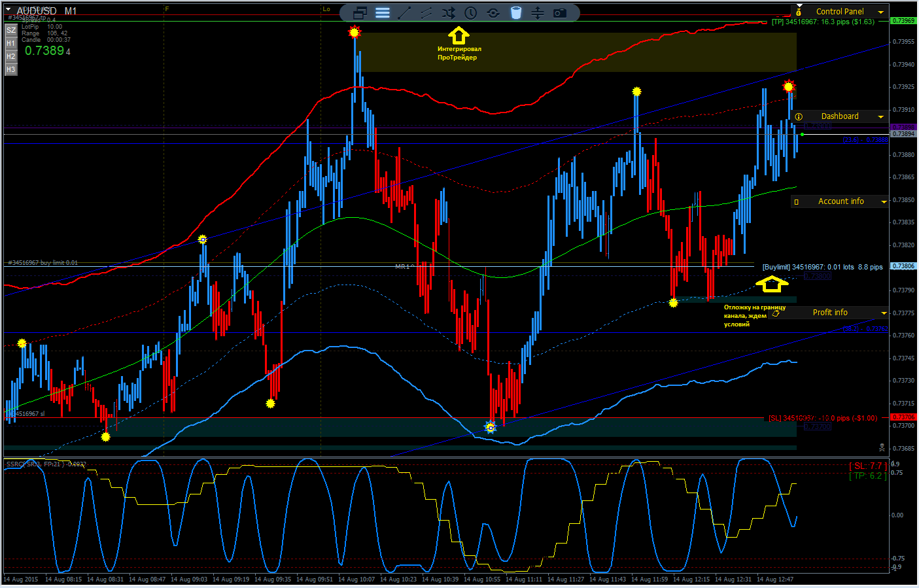Viewport: 919px width, 588px height.
Task: Click the white triangle marker above Control Panel
Action: tap(799, 5)
